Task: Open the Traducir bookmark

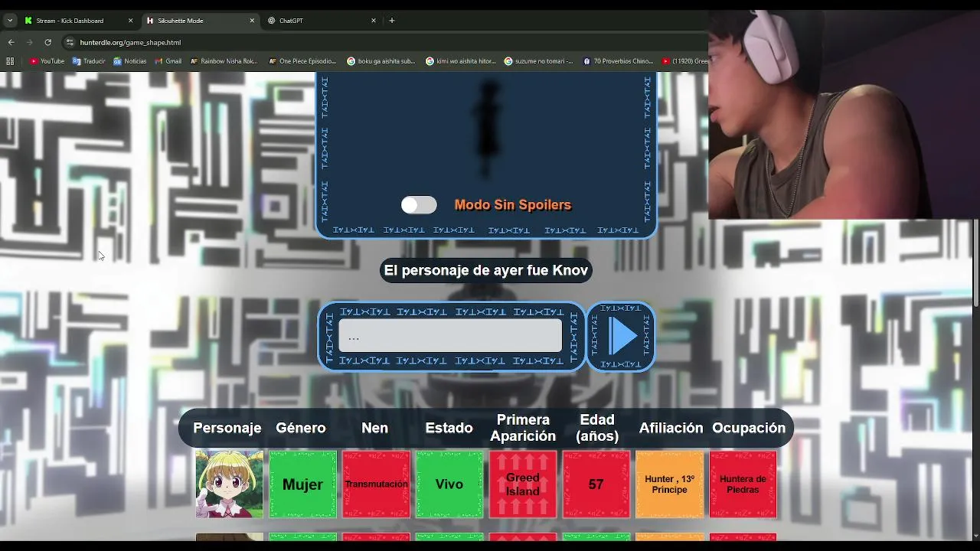Action: tap(89, 61)
